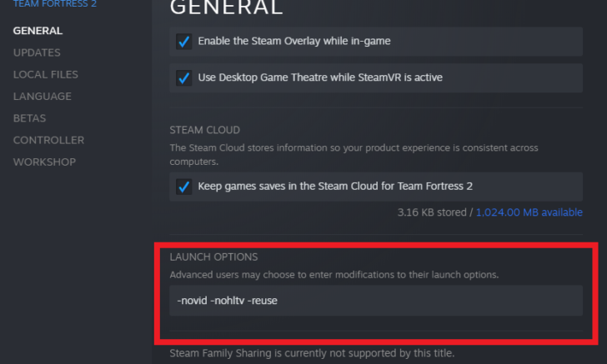Select the Language sidebar item
Viewport: 607px width, 364px height.
pos(43,97)
